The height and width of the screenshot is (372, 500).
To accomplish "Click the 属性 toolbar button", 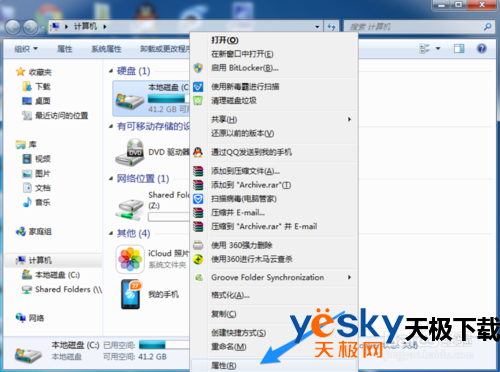I will pyautogui.click(x=64, y=49).
